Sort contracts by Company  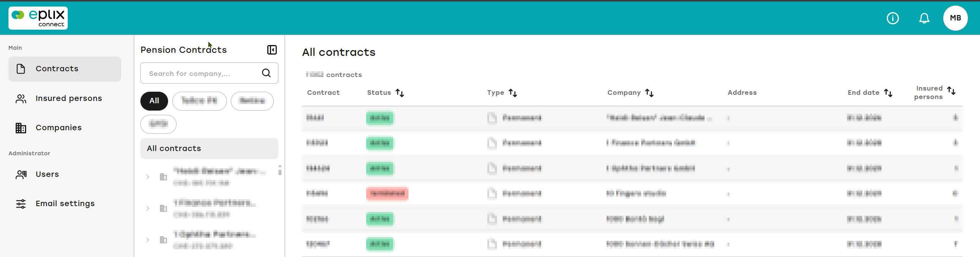(649, 93)
